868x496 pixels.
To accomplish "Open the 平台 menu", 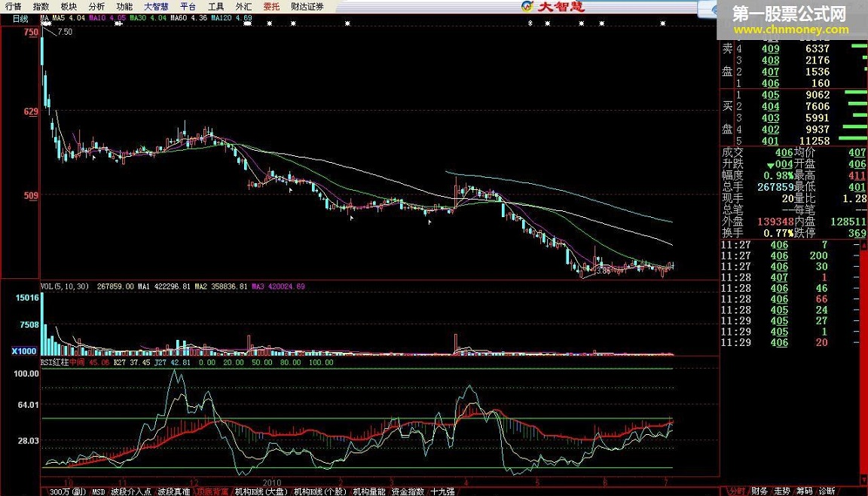I will pos(188,7).
